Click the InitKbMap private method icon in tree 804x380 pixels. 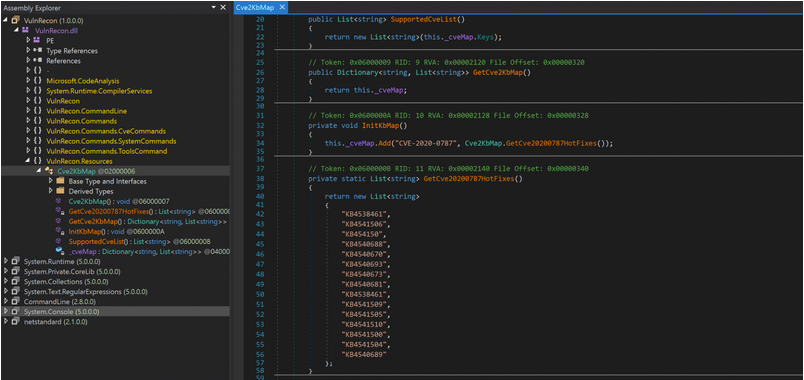[59, 231]
